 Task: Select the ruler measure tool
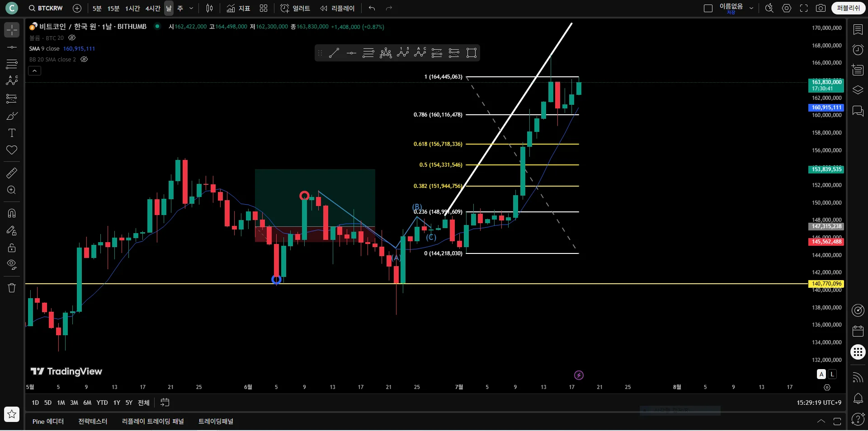coord(12,173)
